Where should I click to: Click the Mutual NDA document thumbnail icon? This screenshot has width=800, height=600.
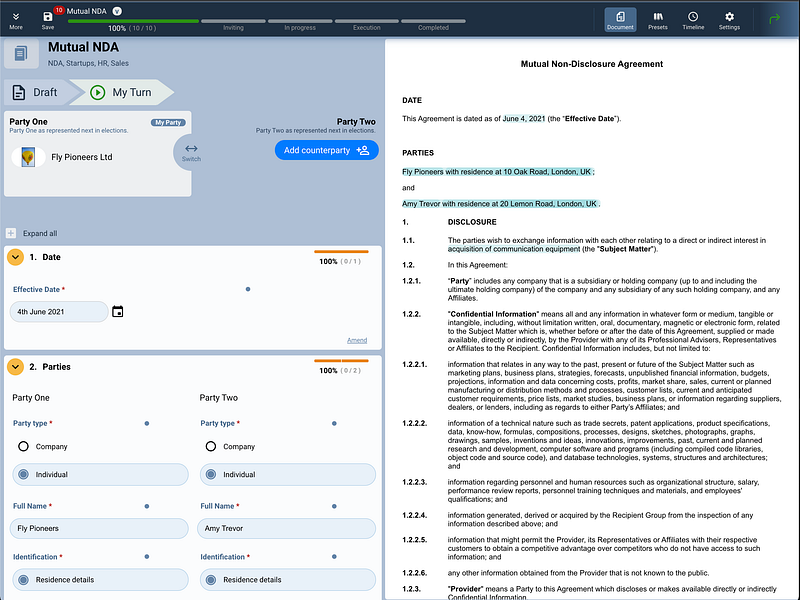[21, 53]
